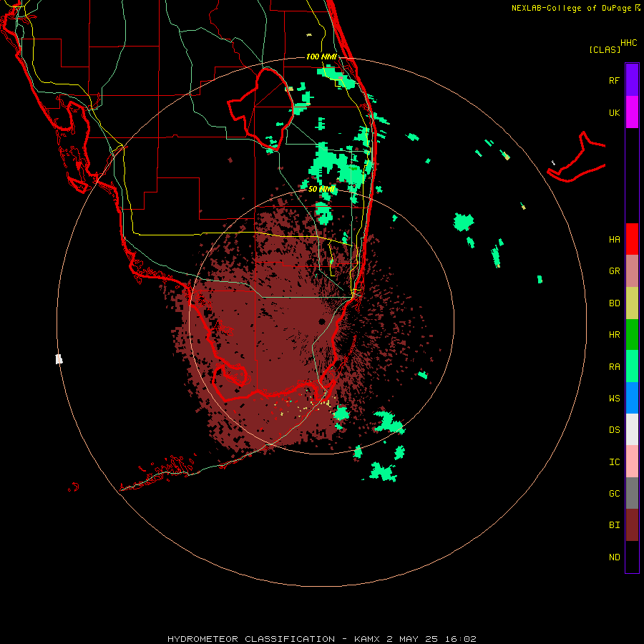The image size is (644, 644).
Task: Click the WS blue legend swatch
Action: click(x=632, y=398)
